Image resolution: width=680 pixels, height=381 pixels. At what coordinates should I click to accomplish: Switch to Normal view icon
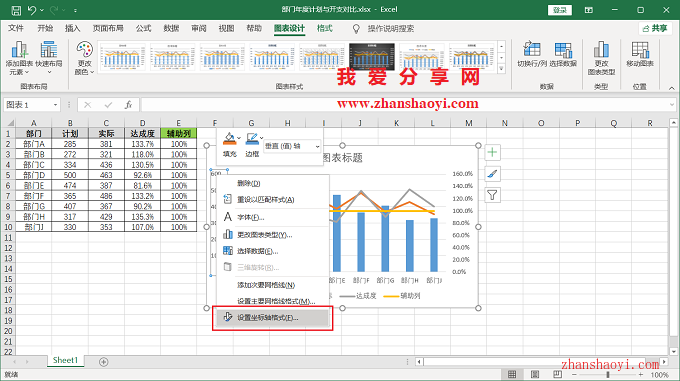(512, 374)
